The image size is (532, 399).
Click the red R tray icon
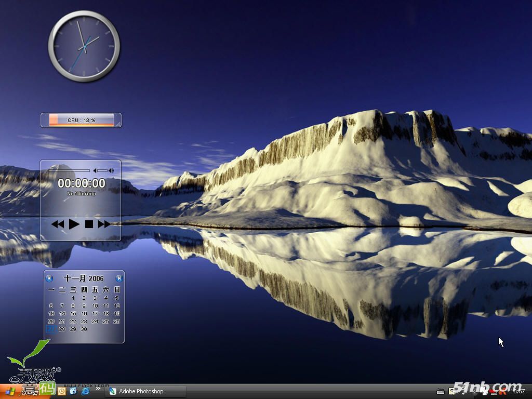click(502, 392)
